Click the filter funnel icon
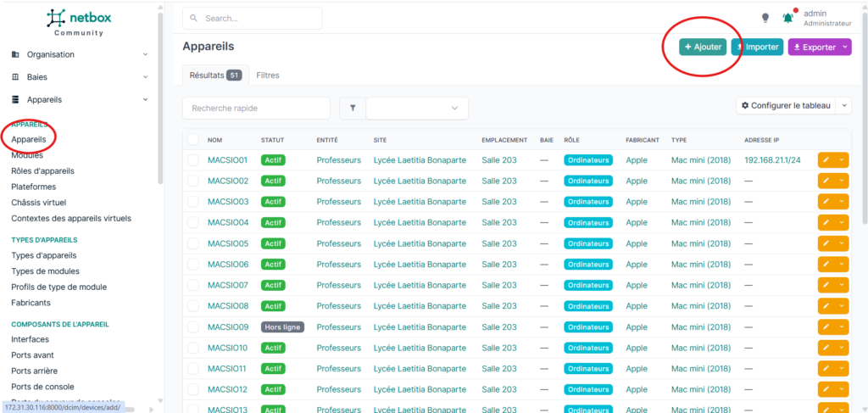 [353, 109]
